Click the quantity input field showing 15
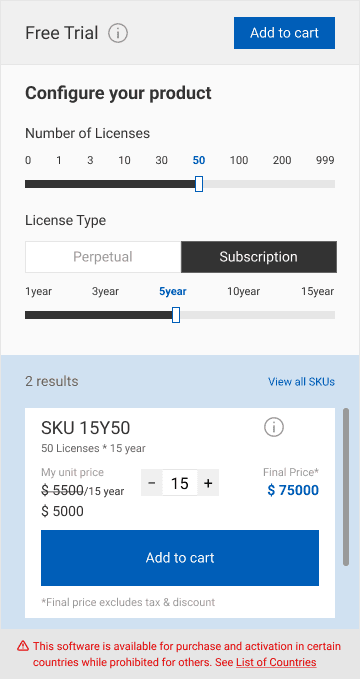 [180, 483]
